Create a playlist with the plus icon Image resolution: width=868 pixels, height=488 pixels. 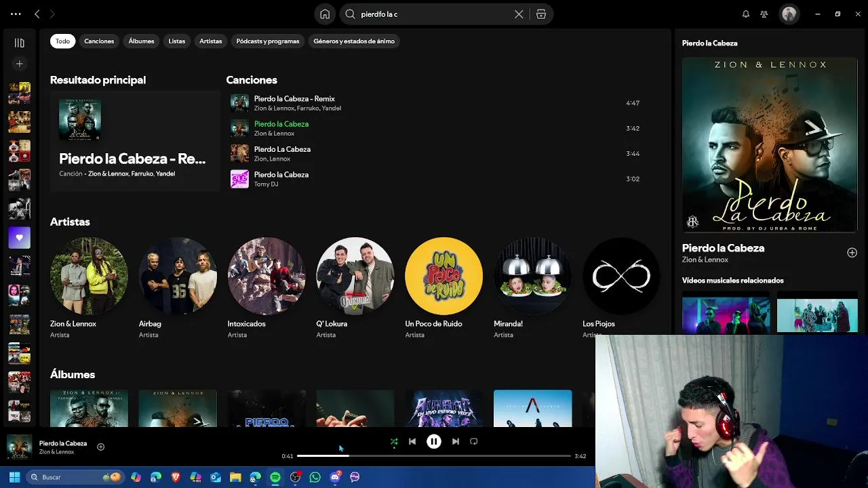(19, 64)
